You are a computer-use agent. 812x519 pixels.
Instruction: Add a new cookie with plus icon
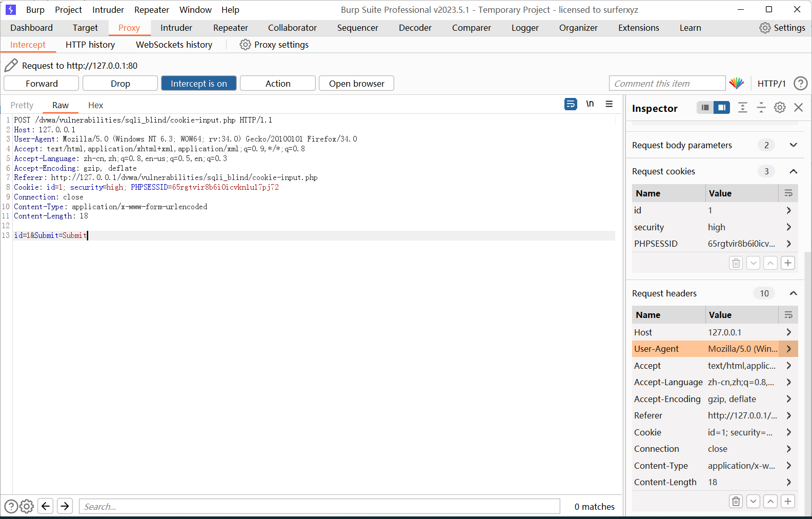click(788, 263)
